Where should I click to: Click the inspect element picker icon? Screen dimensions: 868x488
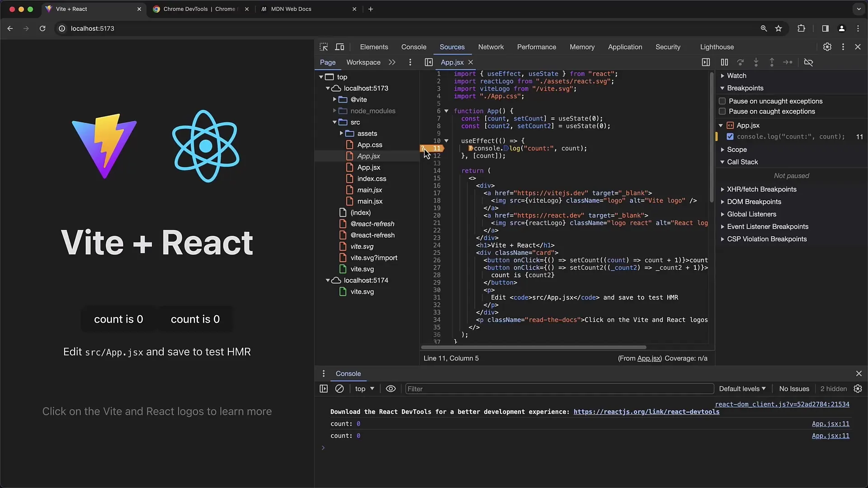pyautogui.click(x=324, y=47)
